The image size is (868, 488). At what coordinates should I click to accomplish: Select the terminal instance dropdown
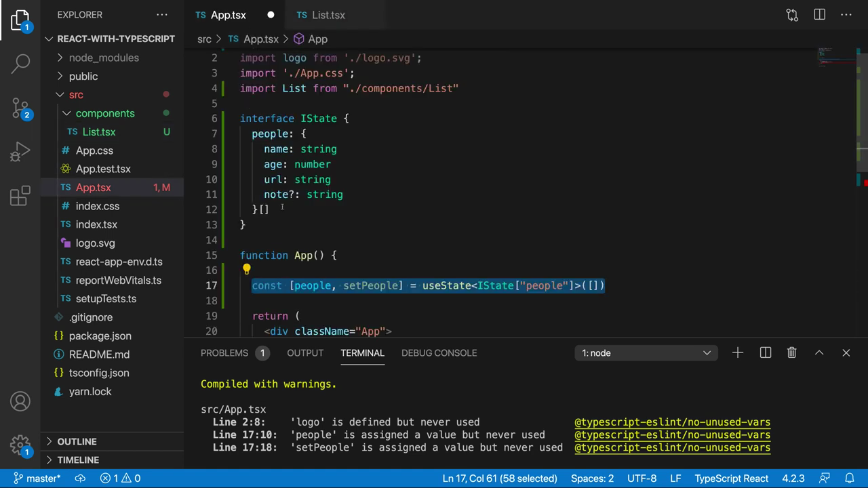646,352
